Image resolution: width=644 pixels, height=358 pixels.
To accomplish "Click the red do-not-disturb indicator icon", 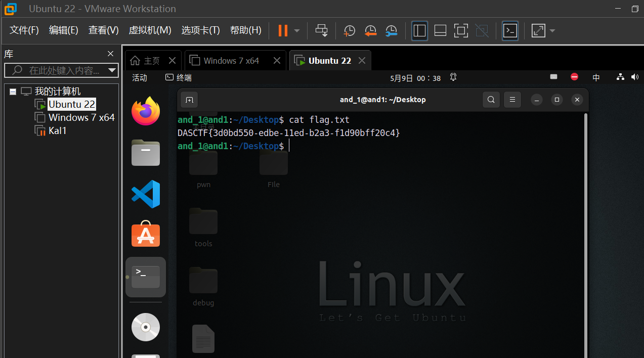I will pyautogui.click(x=574, y=77).
